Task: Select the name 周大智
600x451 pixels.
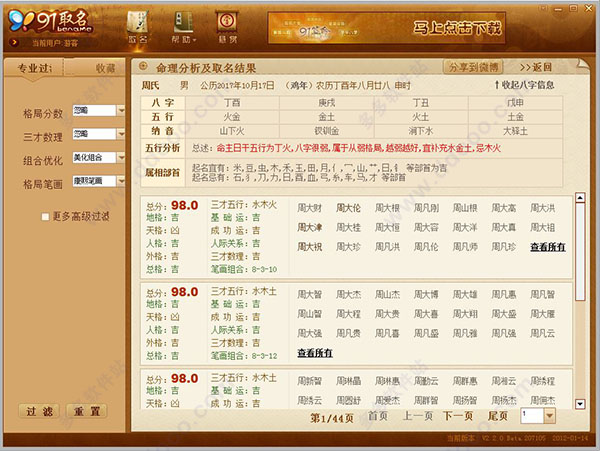Action: (x=310, y=295)
